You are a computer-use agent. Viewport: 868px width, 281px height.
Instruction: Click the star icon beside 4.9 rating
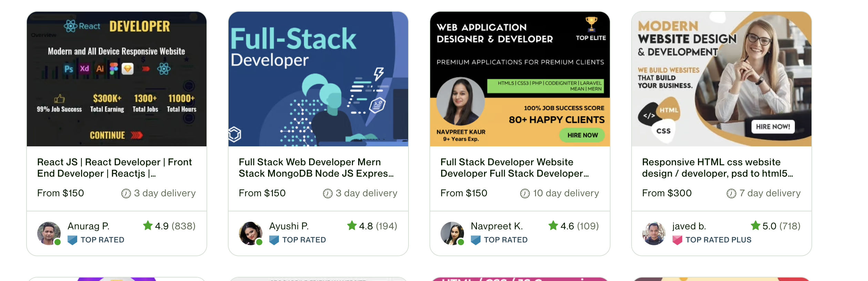[148, 226]
